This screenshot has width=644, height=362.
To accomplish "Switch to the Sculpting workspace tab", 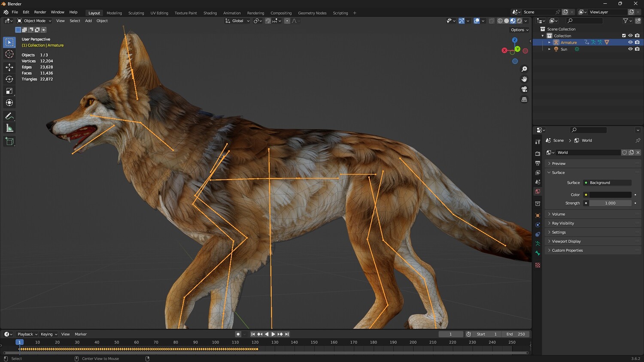I will pyautogui.click(x=136, y=13).
